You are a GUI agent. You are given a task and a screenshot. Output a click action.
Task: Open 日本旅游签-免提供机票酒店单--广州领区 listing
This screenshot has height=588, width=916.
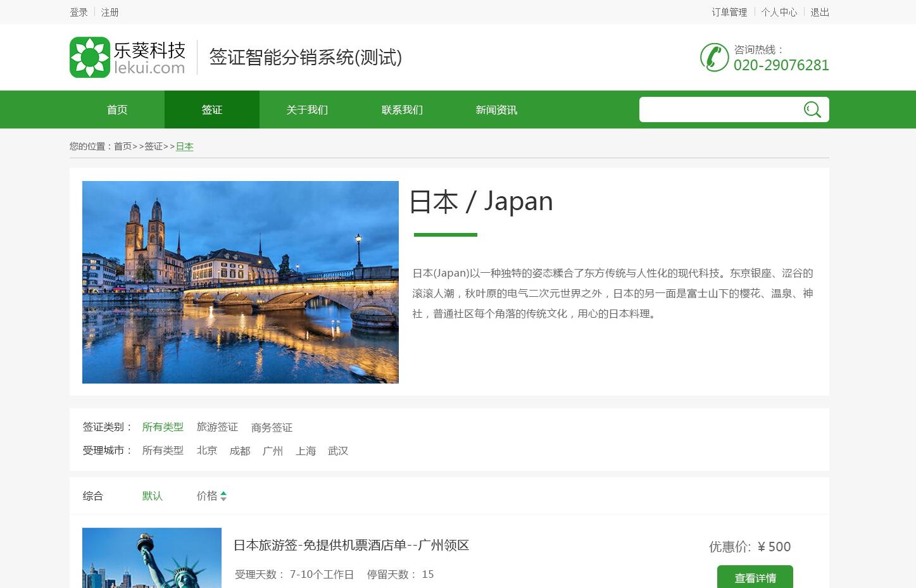(351, 545)
